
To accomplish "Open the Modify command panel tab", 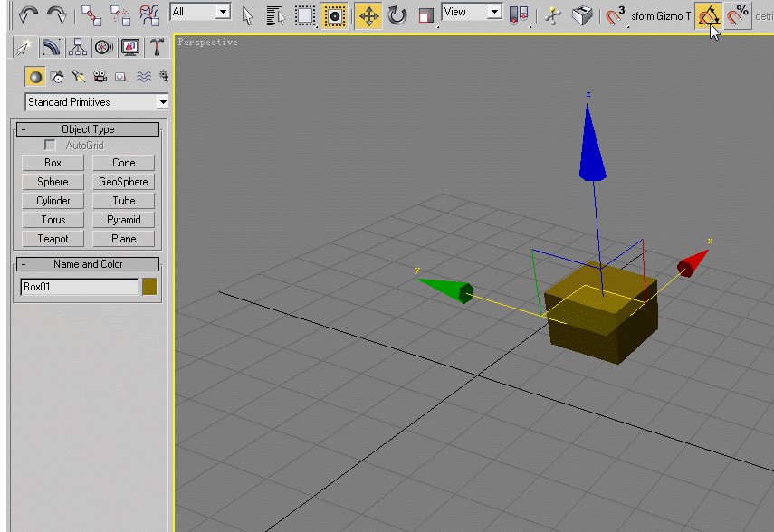I will (x=51, y=47).
